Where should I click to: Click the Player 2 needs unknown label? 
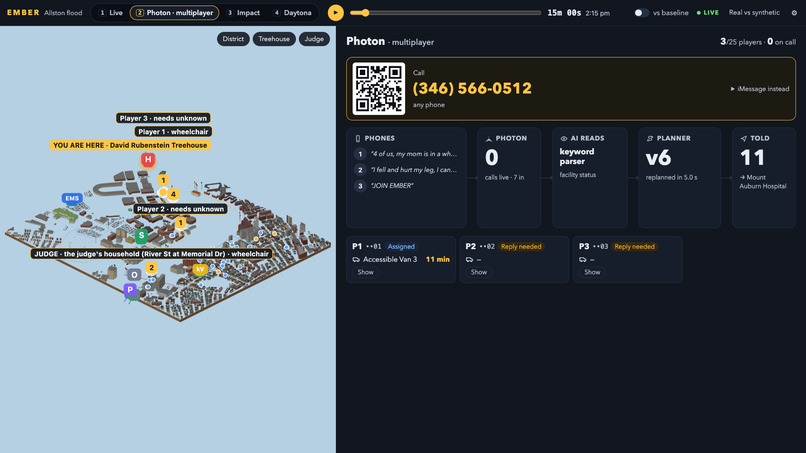coord(180,209)
